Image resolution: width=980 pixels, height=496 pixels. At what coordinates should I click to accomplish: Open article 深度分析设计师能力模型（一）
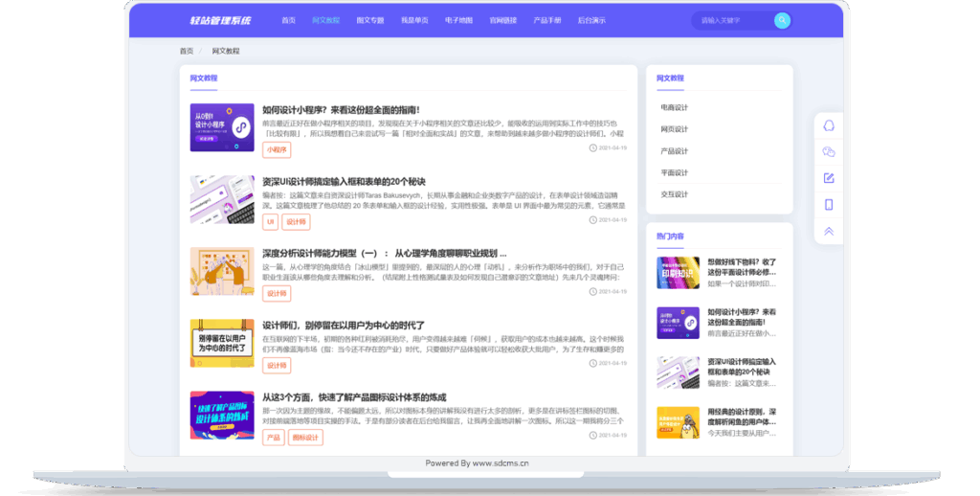(x=385, y=254)
